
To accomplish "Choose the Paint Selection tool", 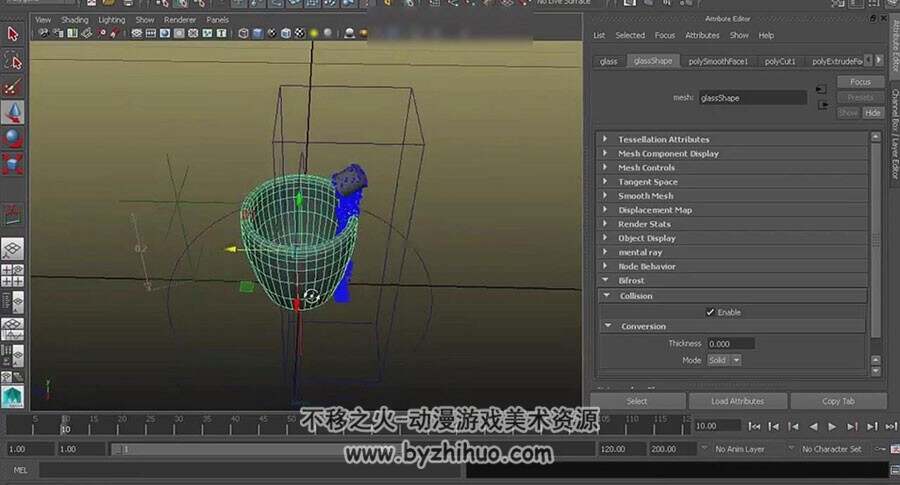I will (x=13, y=87).
